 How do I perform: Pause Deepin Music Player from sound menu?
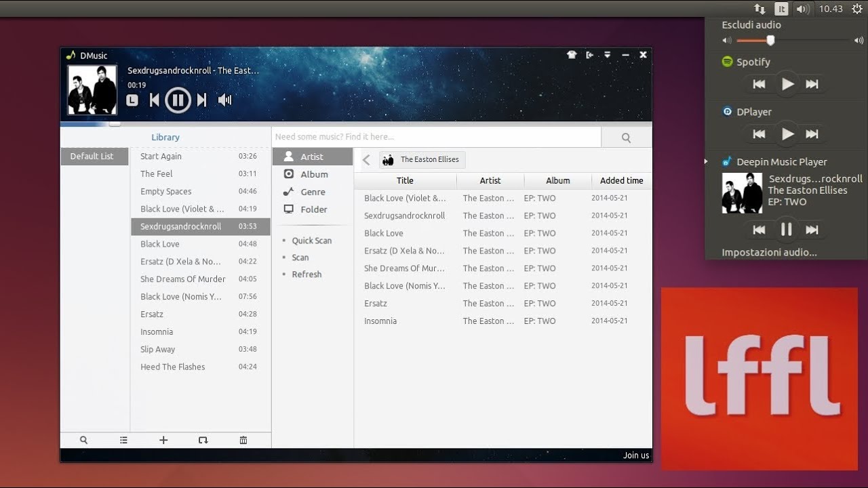point(787,230)
